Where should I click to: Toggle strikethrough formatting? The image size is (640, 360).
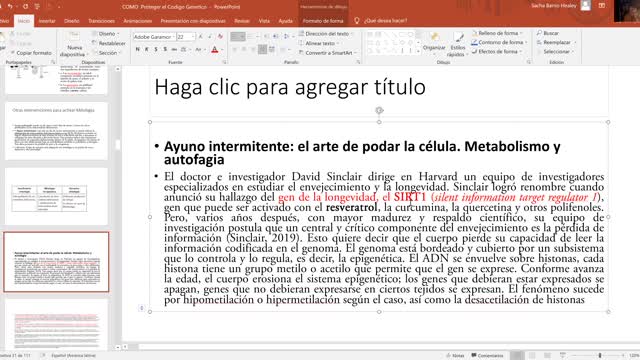(174, 49)
